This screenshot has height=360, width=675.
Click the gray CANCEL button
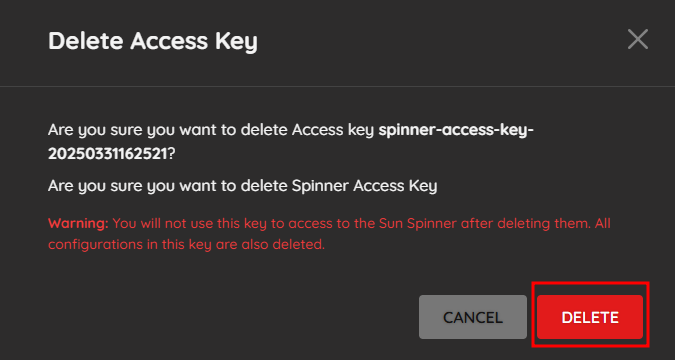pyautogui.click(x=473, y=317)
